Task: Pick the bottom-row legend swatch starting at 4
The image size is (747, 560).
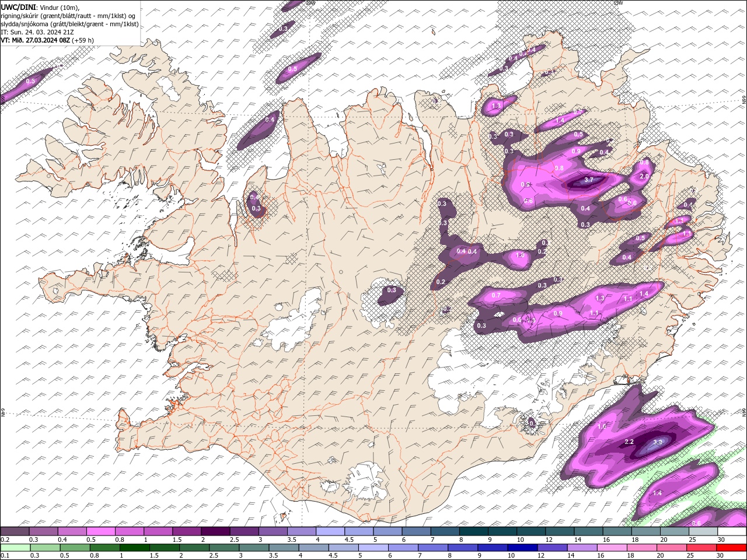Action: pyautogui.click(x=313, y=548)
